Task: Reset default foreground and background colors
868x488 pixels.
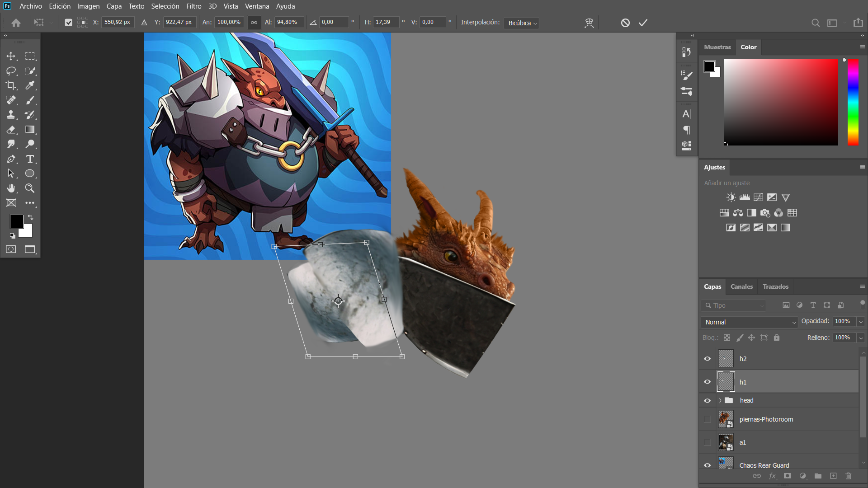Action: pos(13,235)
